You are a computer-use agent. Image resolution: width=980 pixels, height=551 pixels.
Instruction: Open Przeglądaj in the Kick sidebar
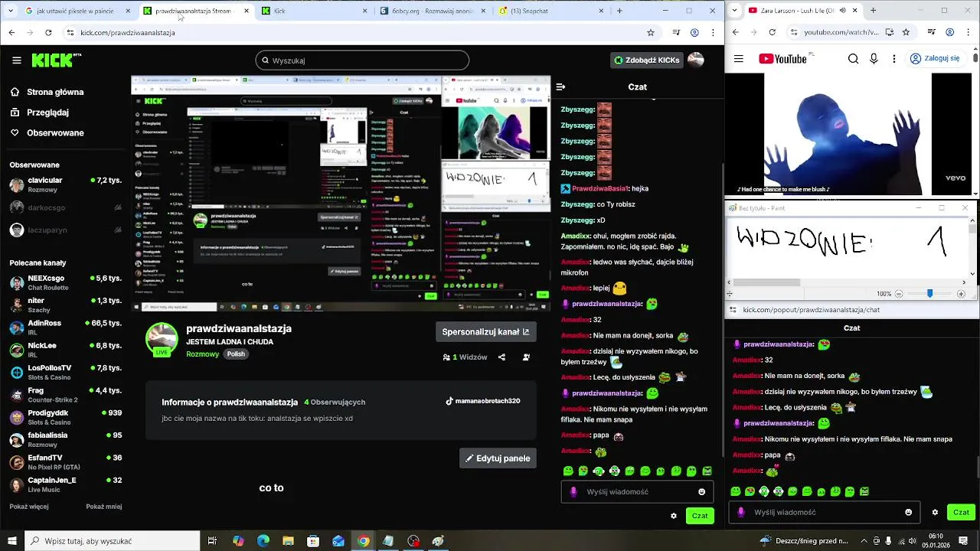(x=39, y=112)
